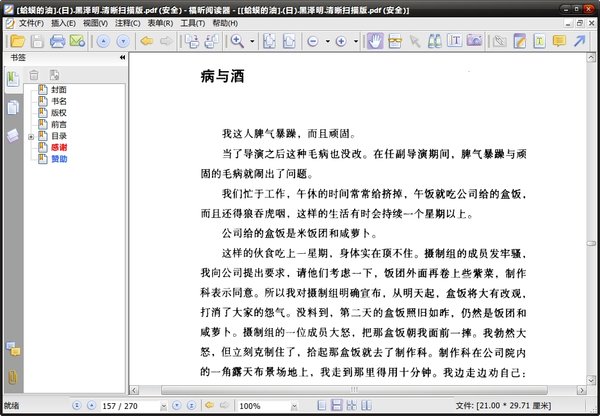Click the Open file folder icon
Viewport: 600px width, 416px height.
coord(14,41)
